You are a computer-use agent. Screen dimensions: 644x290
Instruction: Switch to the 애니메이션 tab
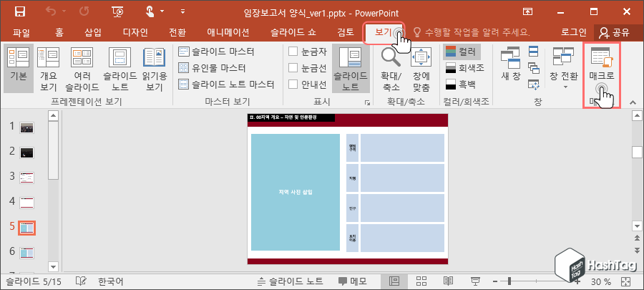[x=228, y=32]
